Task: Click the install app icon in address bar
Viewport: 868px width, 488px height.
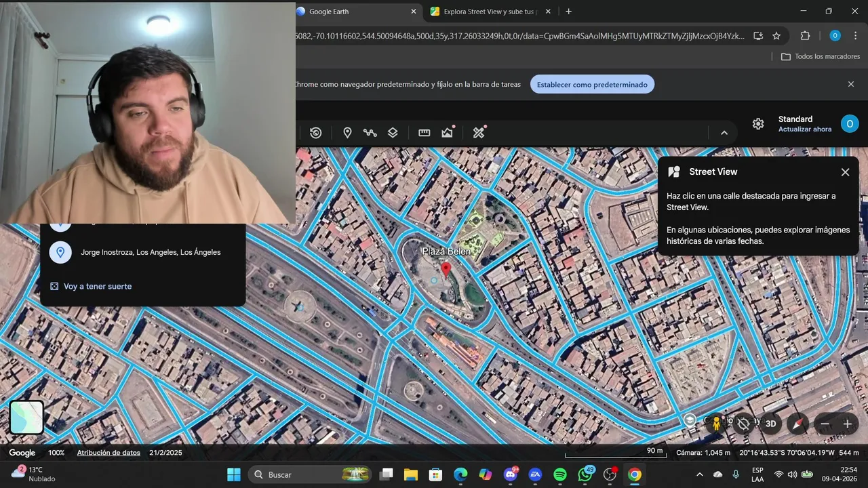Action: point(758,36)
